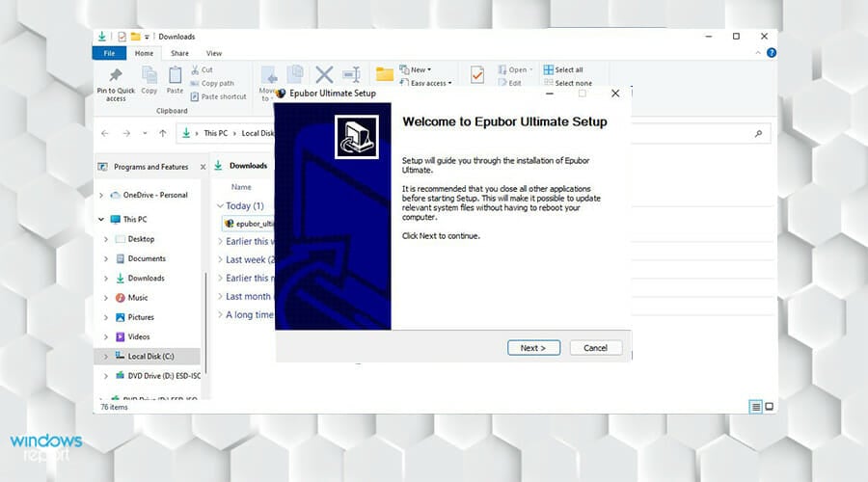868x482 pixels.
Task: Click the Delete X ribbon icon
Action: 324,74
